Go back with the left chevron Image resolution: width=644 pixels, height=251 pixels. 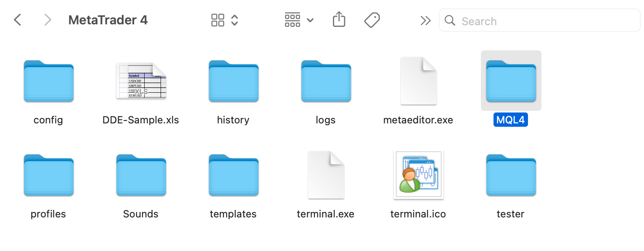pyautogui.click(x=17, y=20)
